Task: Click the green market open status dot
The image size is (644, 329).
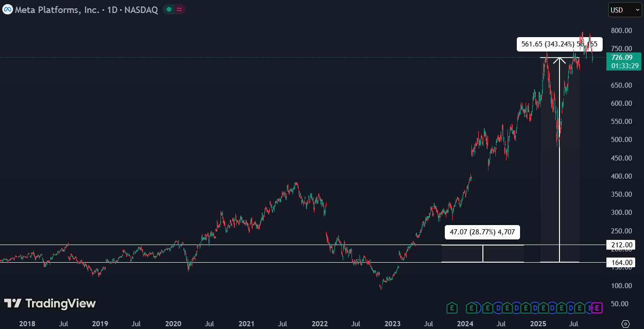Action: [x=169, y=9]
